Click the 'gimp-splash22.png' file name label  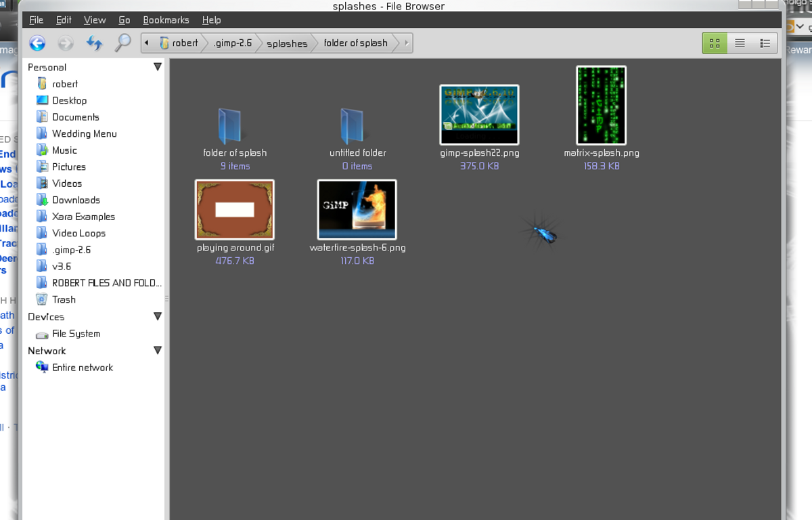pos(480,153)
